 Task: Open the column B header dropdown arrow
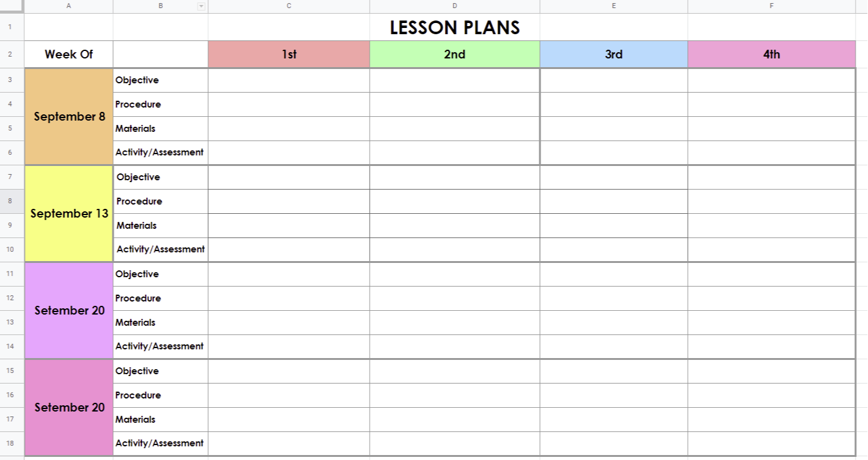click(x=201, y=6)
